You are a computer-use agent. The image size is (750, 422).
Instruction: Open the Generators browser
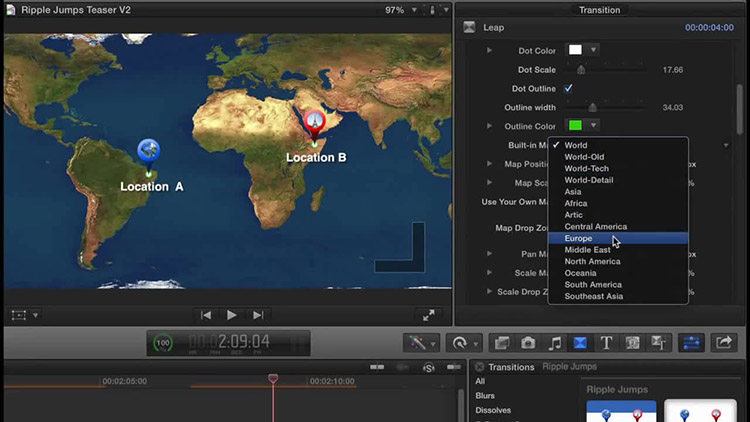[x=632, y=343]
